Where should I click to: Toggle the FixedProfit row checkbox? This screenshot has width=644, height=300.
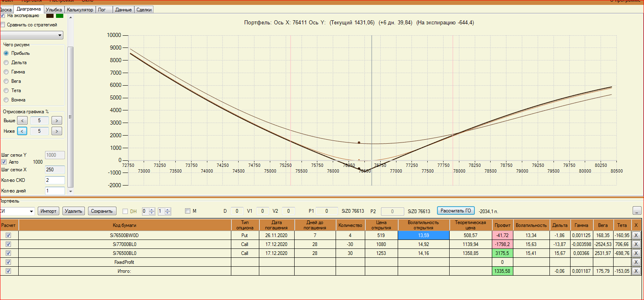[x=8, y=262]
